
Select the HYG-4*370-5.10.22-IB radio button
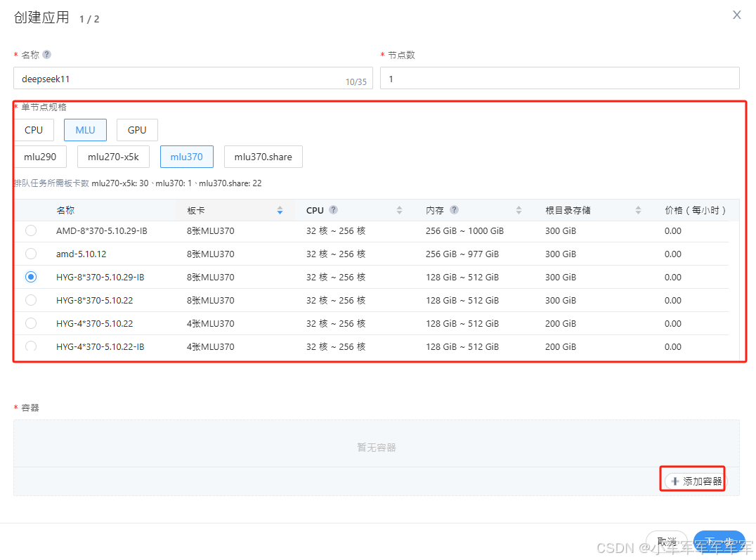[x=31, y=346]
